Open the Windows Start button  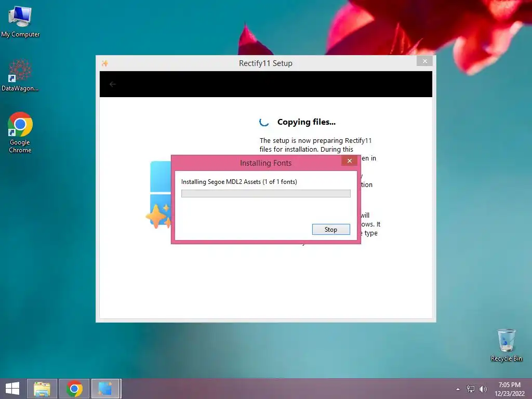pos(12,389)
